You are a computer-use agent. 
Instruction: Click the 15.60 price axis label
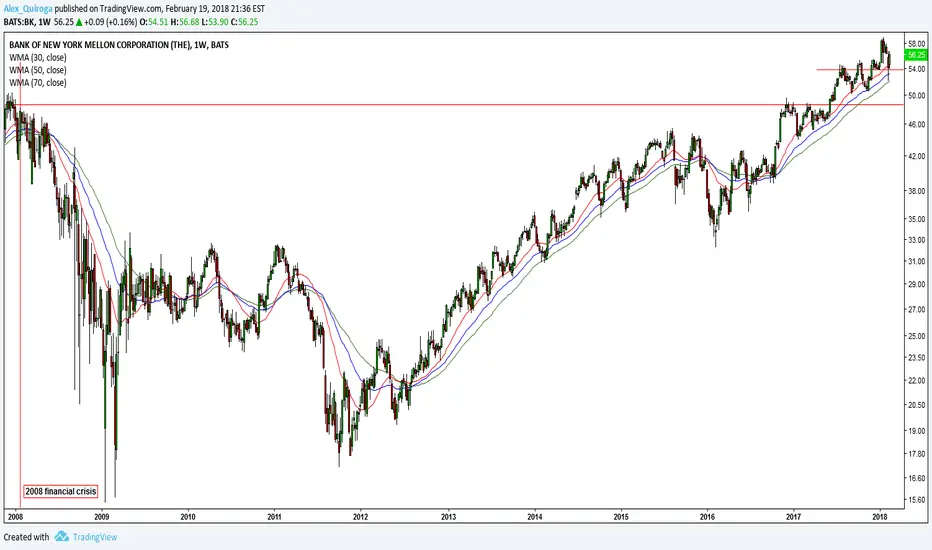917,499
